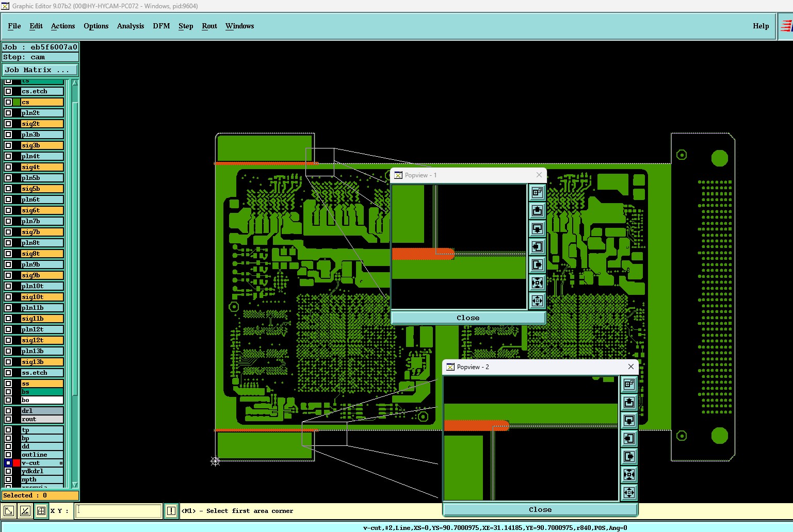The width and height of the screenshot is (793, 532).
Task: Click the exclamation mark icon
Action: (171, 511)
